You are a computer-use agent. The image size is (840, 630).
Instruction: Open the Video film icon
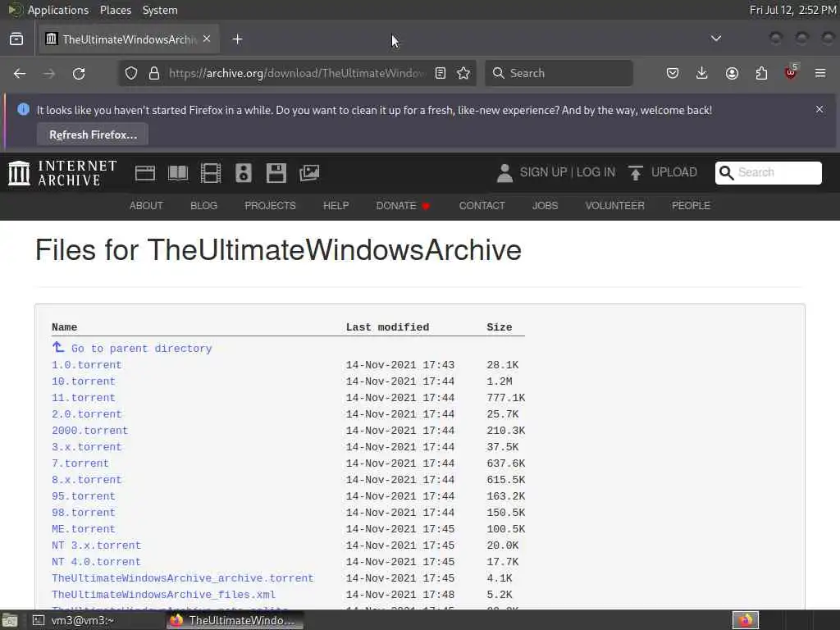point(211,173)
